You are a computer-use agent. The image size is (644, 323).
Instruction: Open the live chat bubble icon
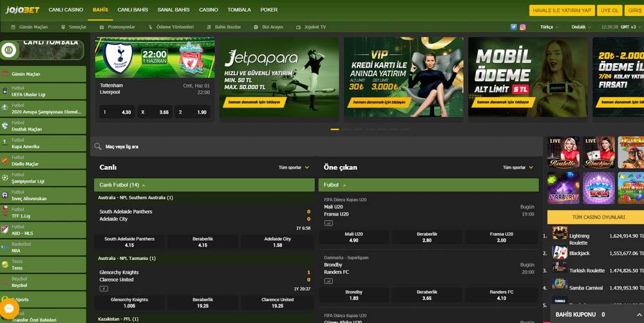click(x=9, y=309)
